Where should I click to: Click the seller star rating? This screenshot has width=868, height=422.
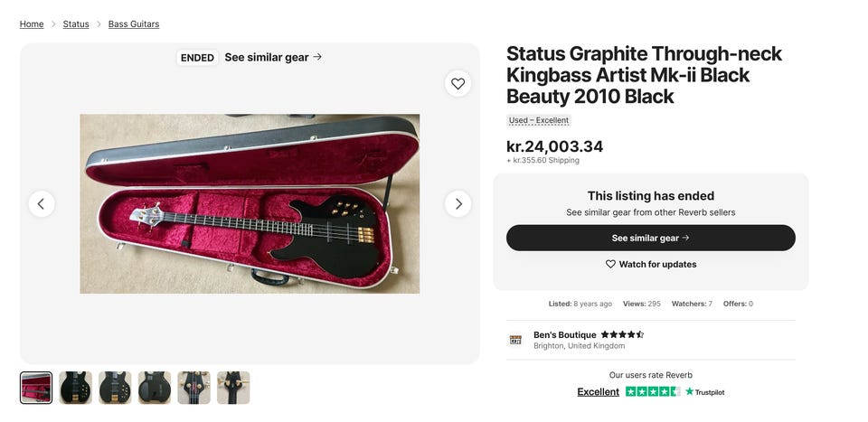622,334
